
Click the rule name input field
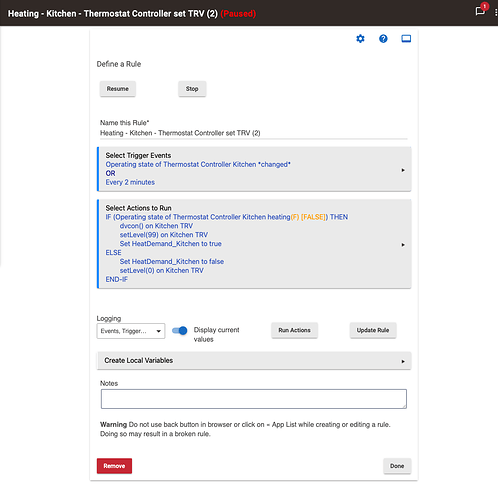coord(254,133)
